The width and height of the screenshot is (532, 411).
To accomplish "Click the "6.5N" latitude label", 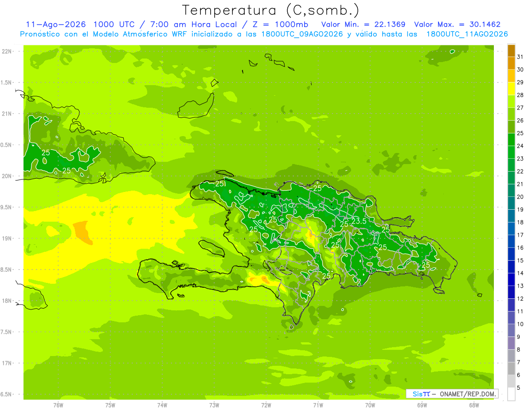I will point(7,395).
